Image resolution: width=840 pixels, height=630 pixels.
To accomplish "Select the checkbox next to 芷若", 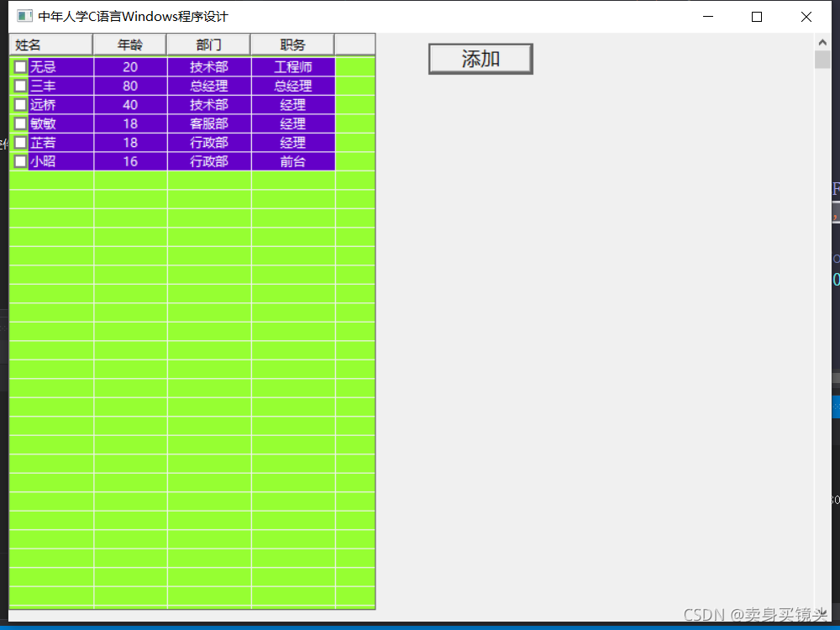I will 20,143.
